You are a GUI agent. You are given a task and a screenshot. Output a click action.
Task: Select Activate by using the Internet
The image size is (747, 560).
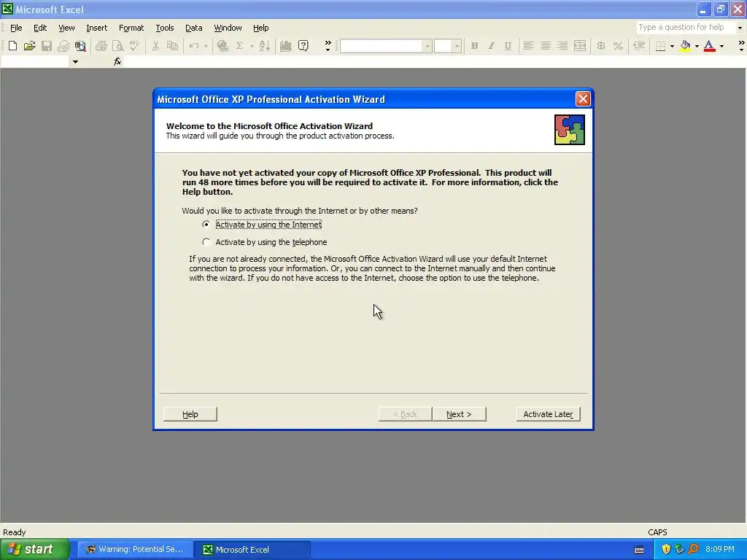tap(263, 225)
